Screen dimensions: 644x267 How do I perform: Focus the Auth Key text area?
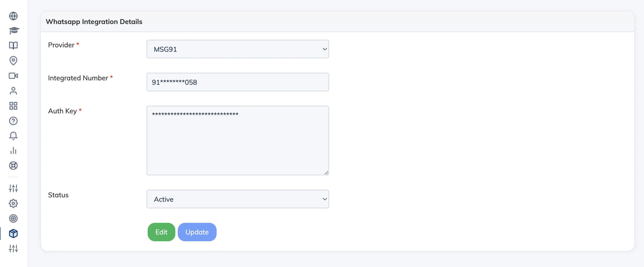(x=237, y=141)
